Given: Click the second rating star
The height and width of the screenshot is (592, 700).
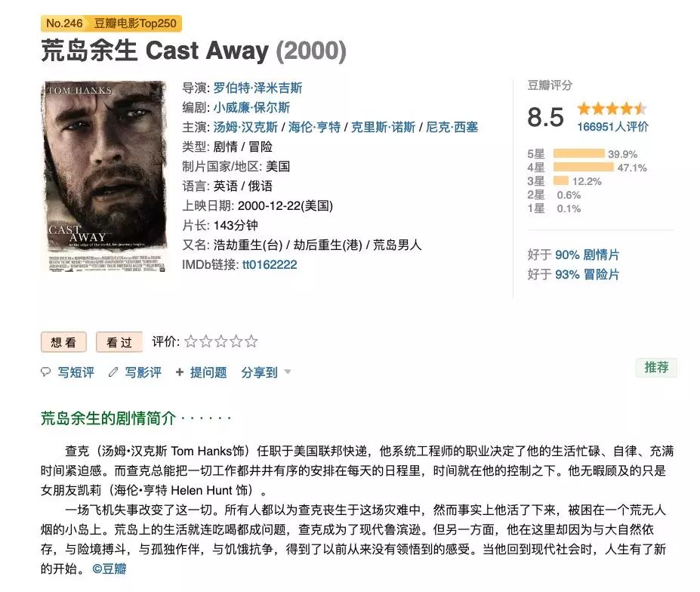Looking at the screenshot, I should [205, 342].
